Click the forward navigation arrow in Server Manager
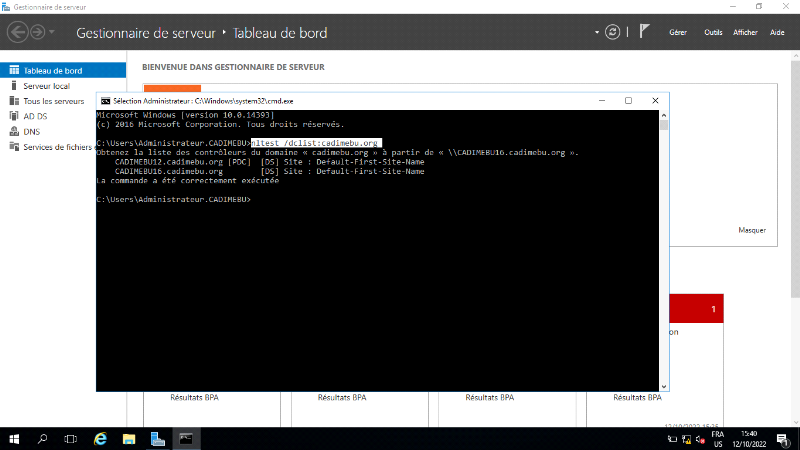 coord(38,32)
